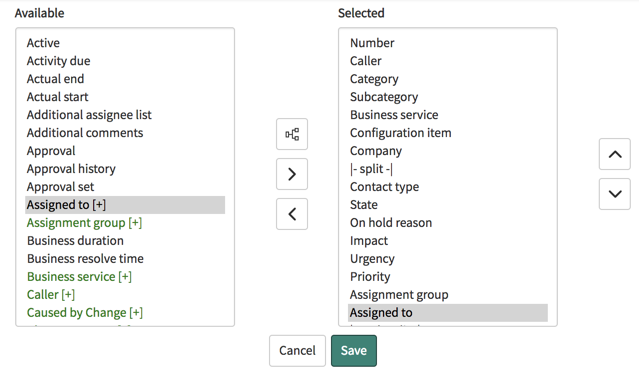Select Assigned to [+] reference field
The image size is (639, 372).
[125, 205]
